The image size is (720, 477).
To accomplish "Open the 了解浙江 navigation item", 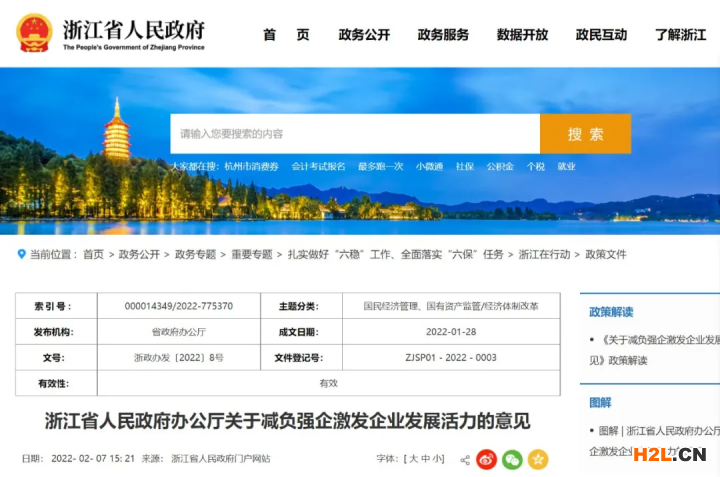I will [x=680, y=34].
